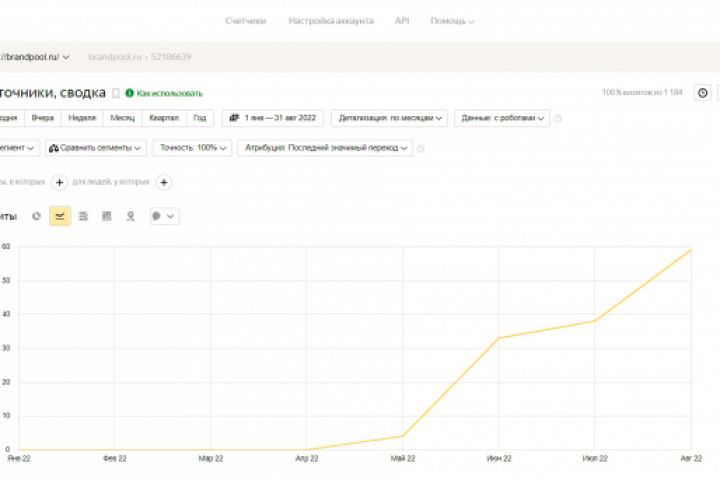This screenshot has width=720, height=480.
Task: Select the pie chart view icon
Action: [37, 216]
